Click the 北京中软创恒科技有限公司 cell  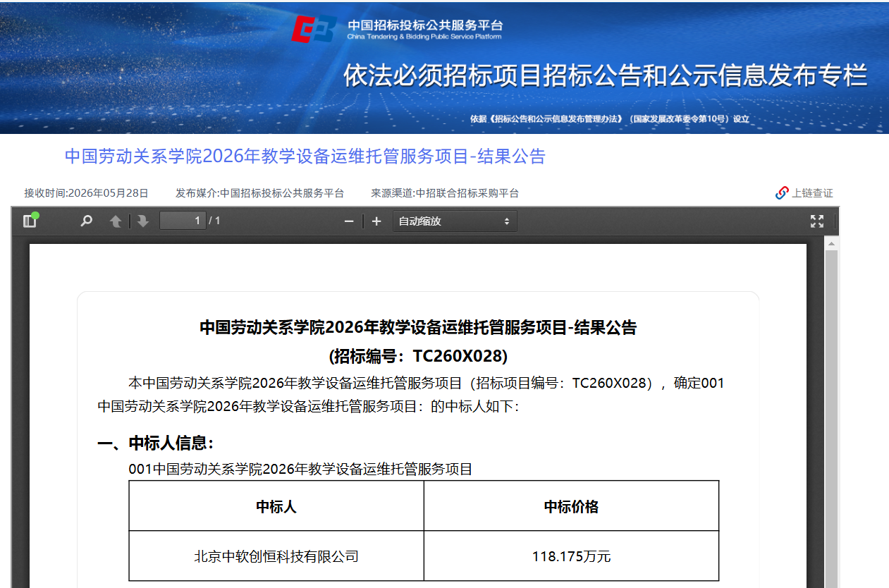coord(276,556)
